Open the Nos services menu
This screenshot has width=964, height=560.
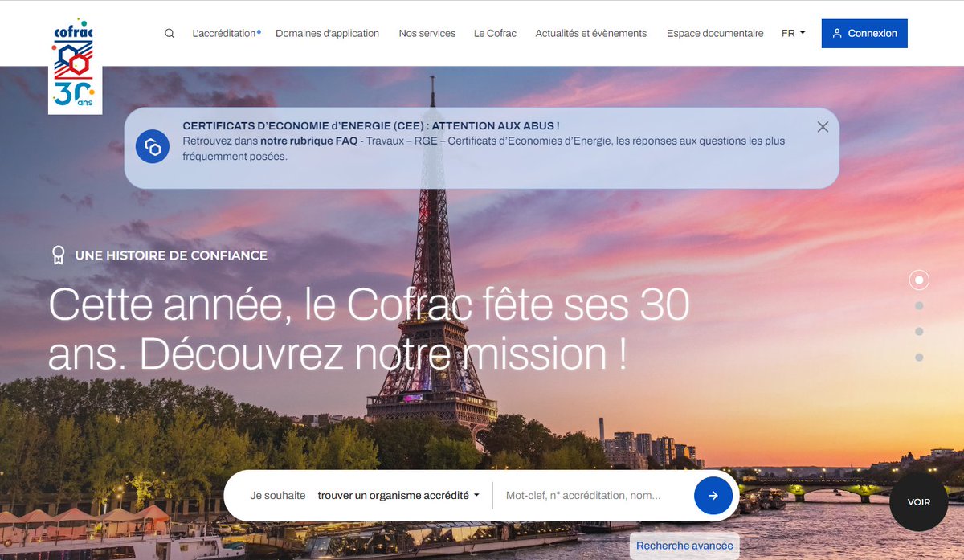(x=427, y=34)
